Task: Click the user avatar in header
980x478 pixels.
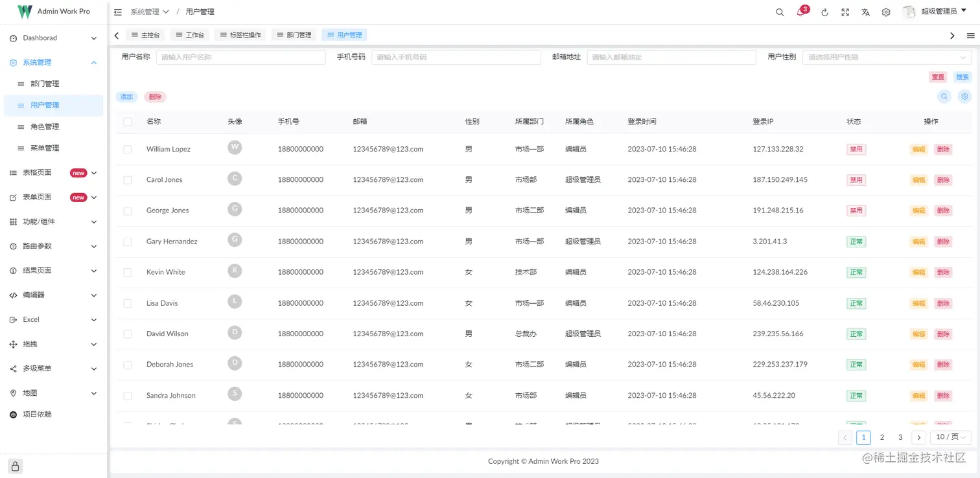Action: 909,12
